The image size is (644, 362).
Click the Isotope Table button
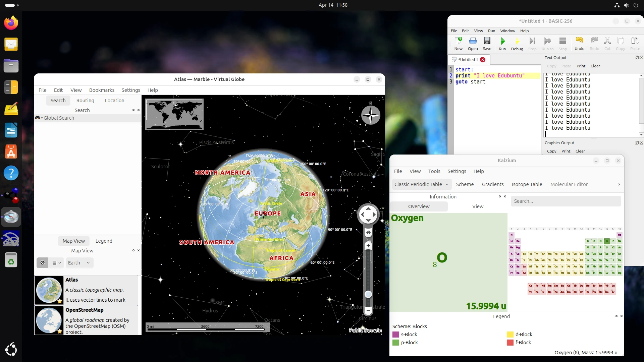click(527, 184)
